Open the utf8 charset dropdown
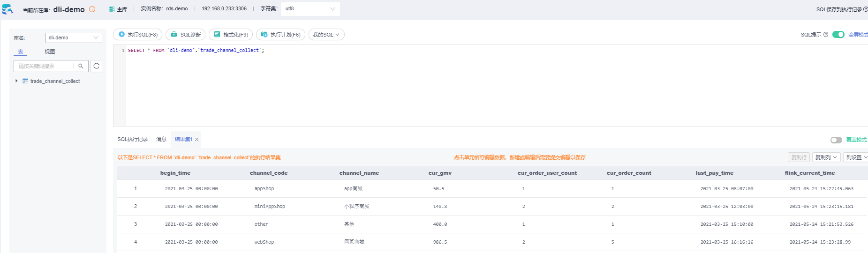The height and width of the screenshot is (253, 868). point(310,9)
